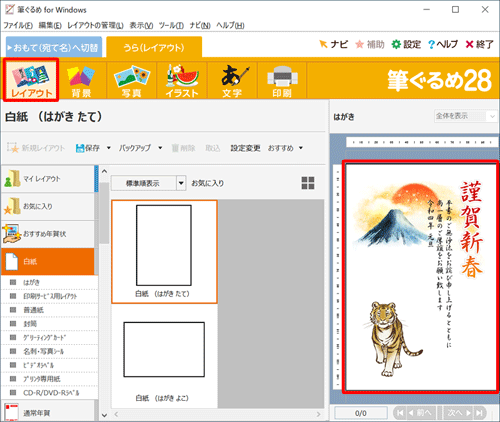The height and width of the screenshot is (422, 500).
Task: Open the レイアウト tool
Action: (31, 80)
